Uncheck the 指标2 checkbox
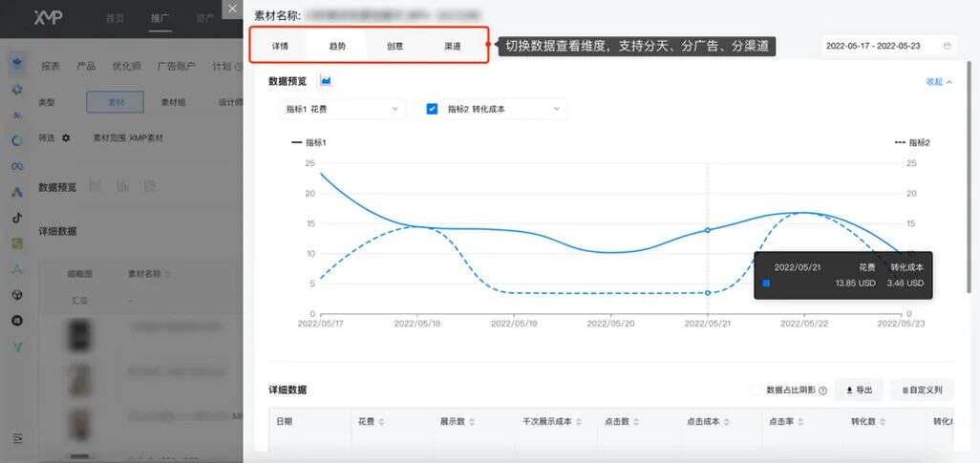980x463 pixels. click(432, 109)
